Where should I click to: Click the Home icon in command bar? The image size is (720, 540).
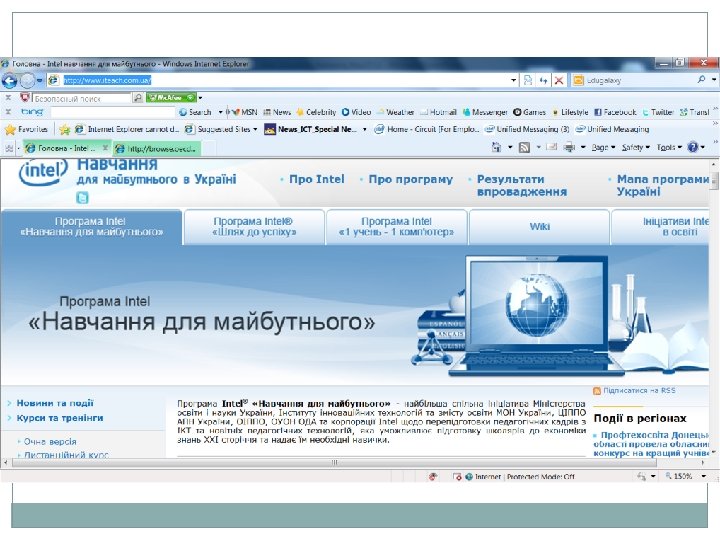(496, 147)
